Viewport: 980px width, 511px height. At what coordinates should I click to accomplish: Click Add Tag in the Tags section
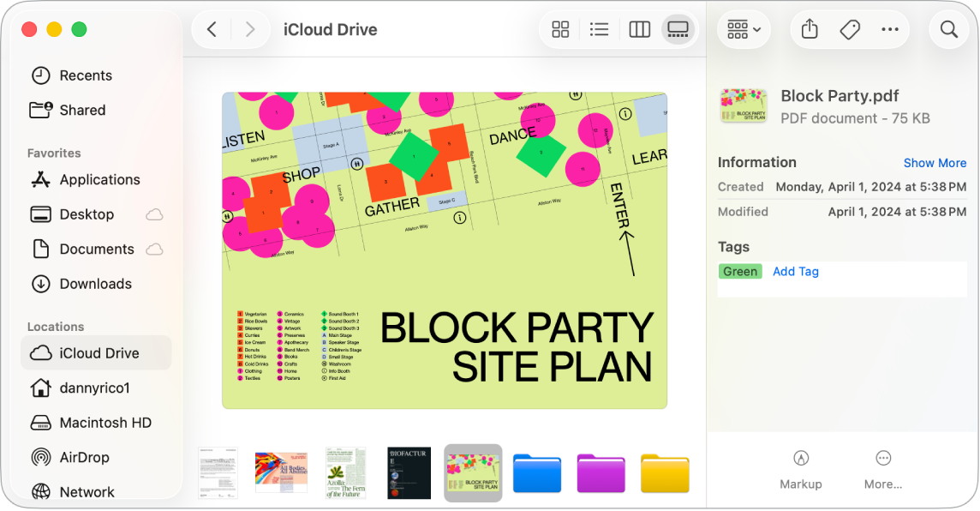click(x=796, y=271)
